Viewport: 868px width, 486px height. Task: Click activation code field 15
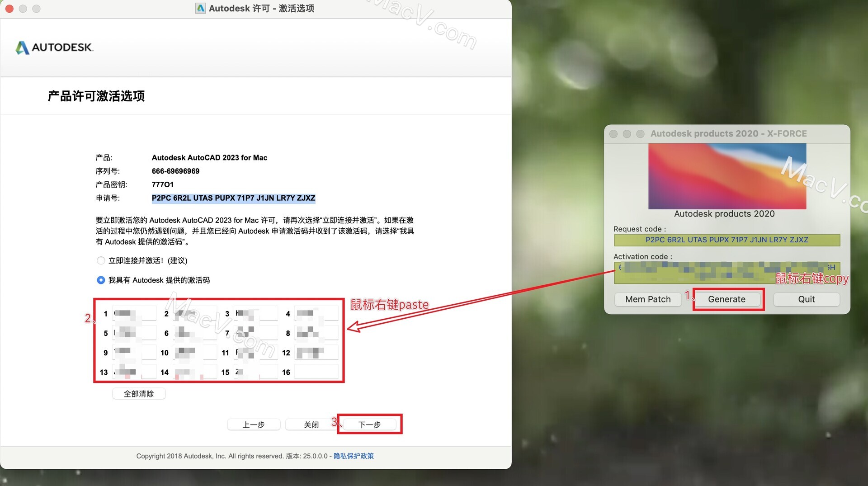click(x=256, y=372)
